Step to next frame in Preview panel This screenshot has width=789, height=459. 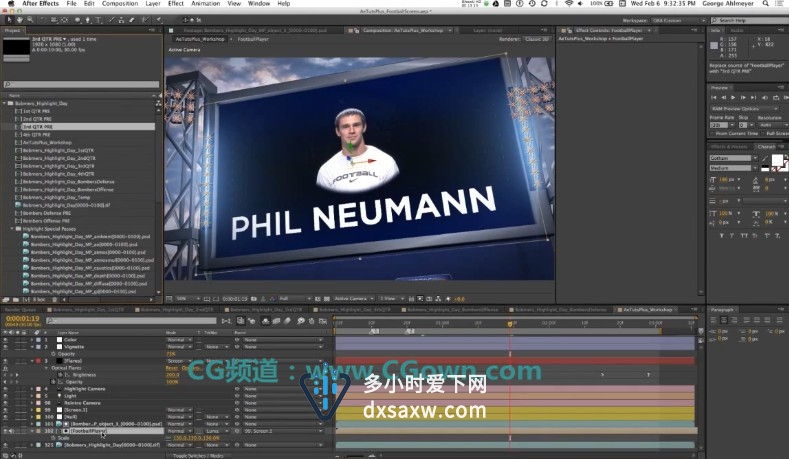(x=743, y=97)
